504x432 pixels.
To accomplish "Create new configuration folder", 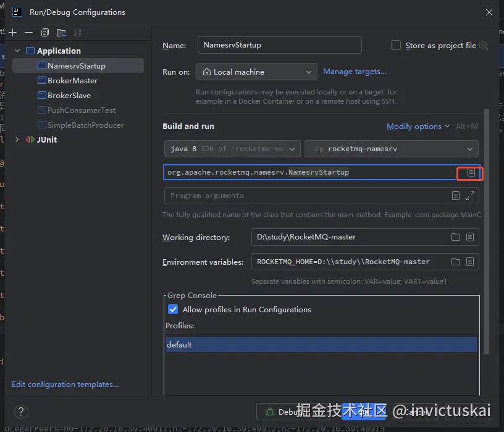I will pyautogui.click(x=61, y=33).
